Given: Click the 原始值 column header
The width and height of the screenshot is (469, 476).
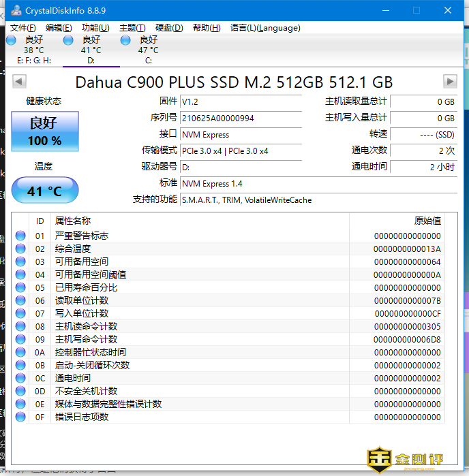Looking at the screenshot, I should click(x=427, y=221).
